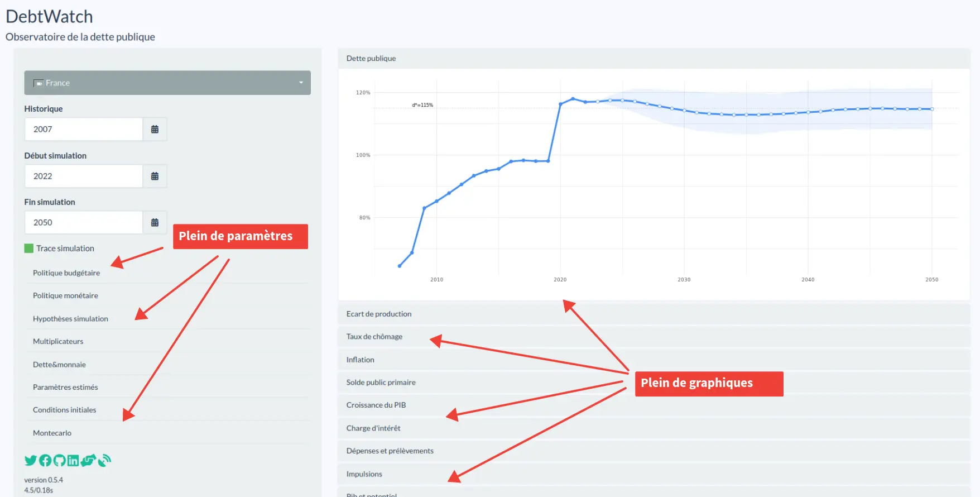Expand the Inflation chart panel
Screen dimensions: 980x497
pyautogui.click(x=361, y=360)
